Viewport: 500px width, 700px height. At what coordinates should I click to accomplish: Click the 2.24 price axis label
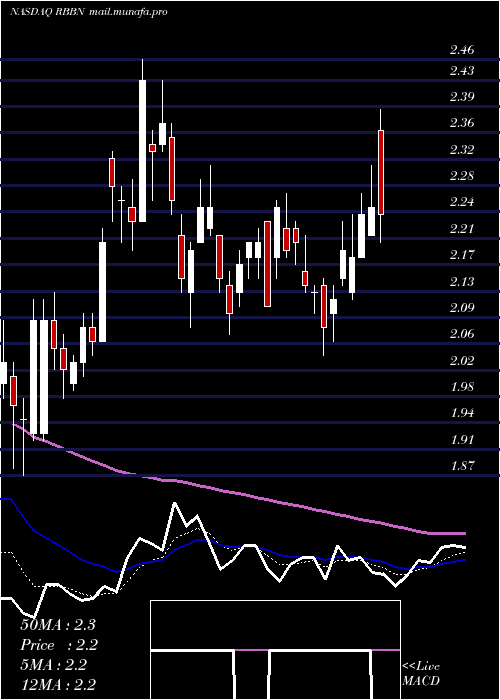pos(462,202)
